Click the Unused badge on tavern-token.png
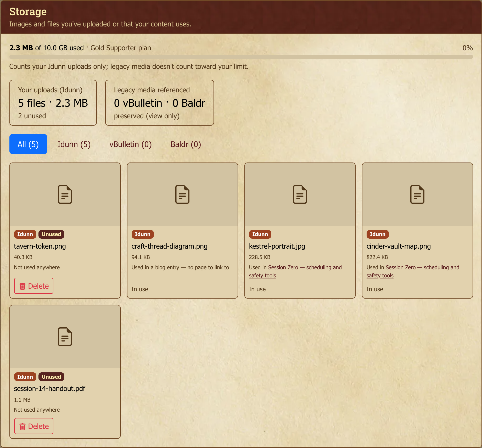The width and height of the screenshot is (482, 448). [x=51, y=234]
